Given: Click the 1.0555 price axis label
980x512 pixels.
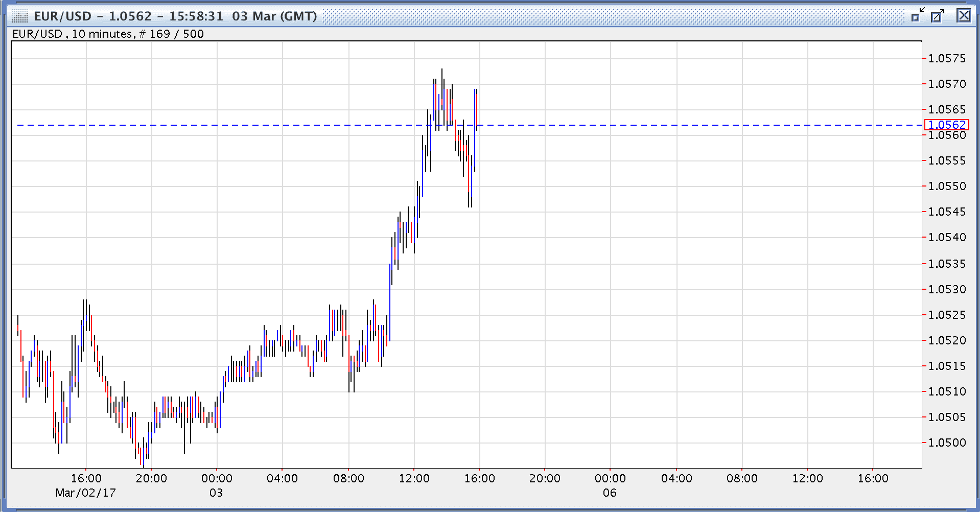Looking at the screenshot, I should click(947, 160).
